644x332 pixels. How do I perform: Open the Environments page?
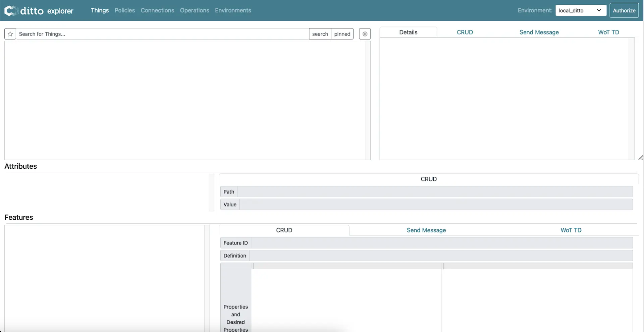(233, 10)
